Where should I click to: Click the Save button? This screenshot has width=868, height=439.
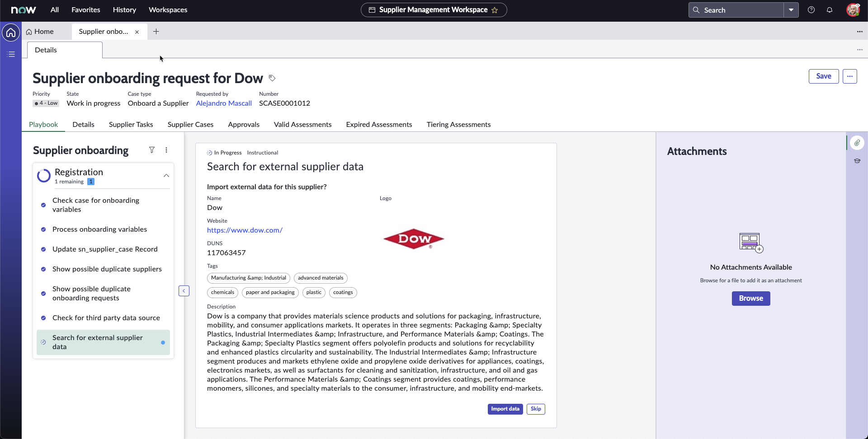[823, 76]
